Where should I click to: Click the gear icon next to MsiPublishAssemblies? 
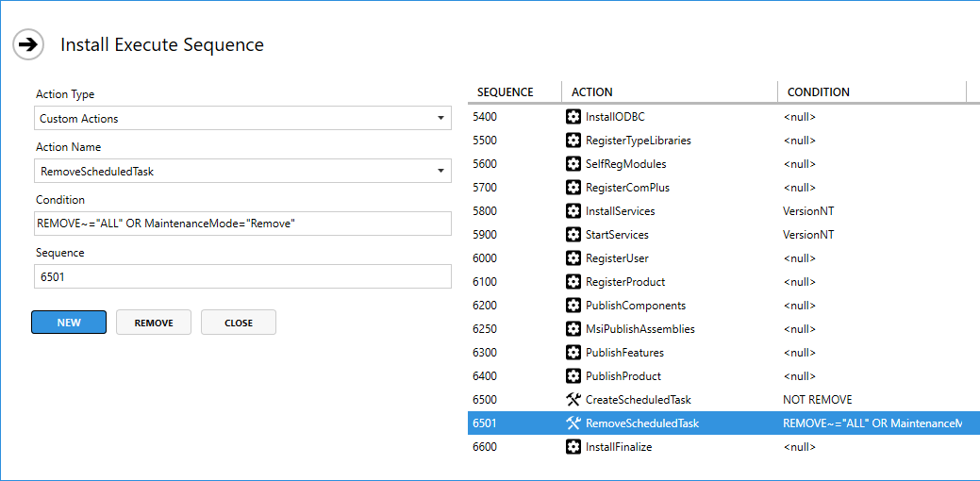(573, 329)
